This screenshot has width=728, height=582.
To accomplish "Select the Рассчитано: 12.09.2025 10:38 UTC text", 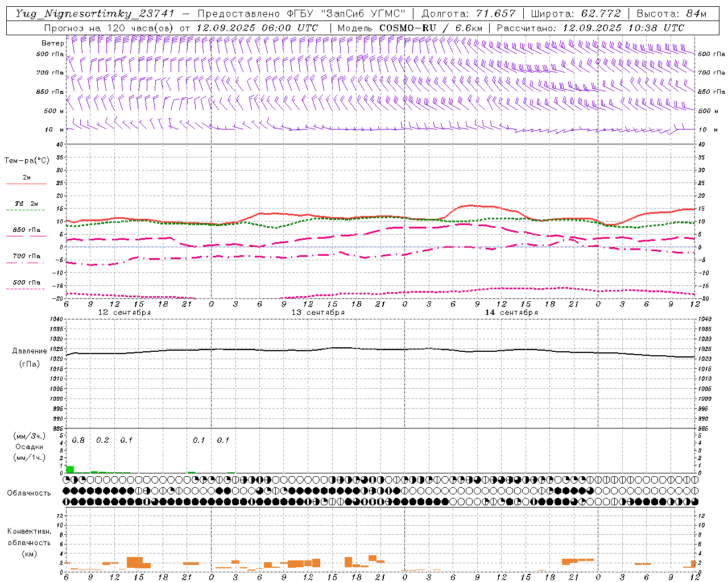I will point(590,28).
